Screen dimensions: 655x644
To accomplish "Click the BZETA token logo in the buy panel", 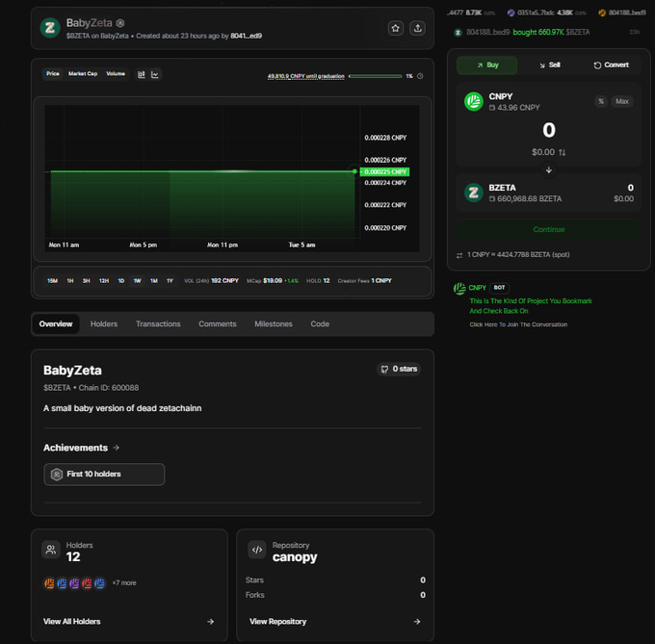I will [x=474, y=193].
